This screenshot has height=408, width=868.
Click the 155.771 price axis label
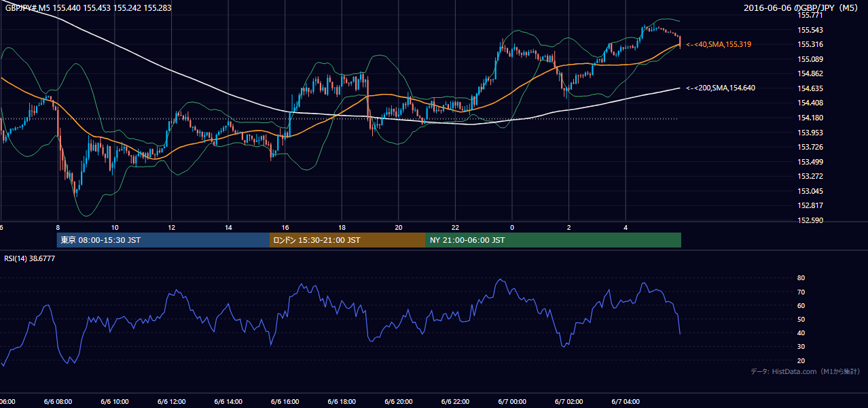click(810, 15)
